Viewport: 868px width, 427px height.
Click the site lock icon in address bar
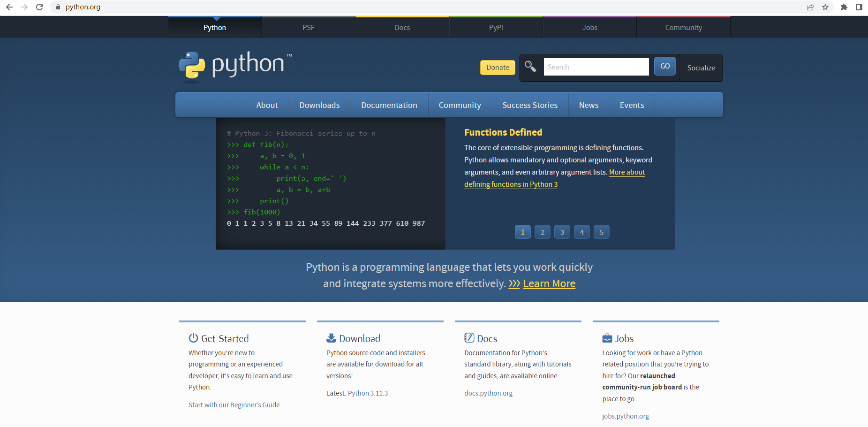click(x=58, y=7)
